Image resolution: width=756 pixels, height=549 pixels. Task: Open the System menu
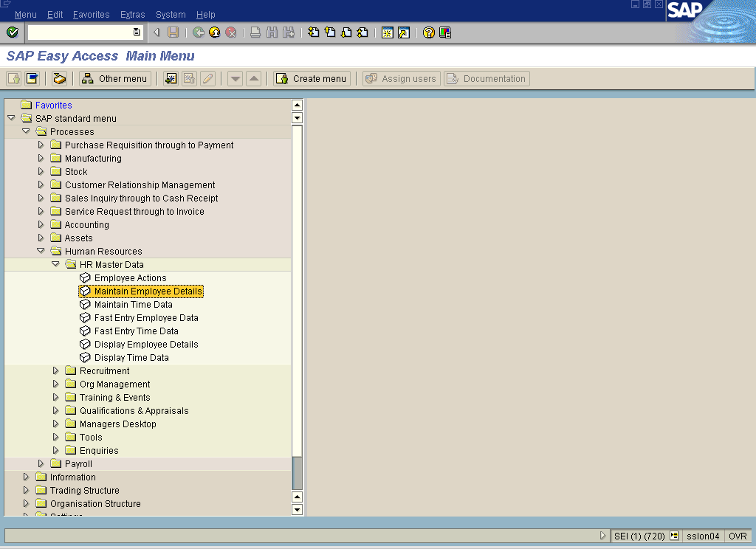point(171,15)
